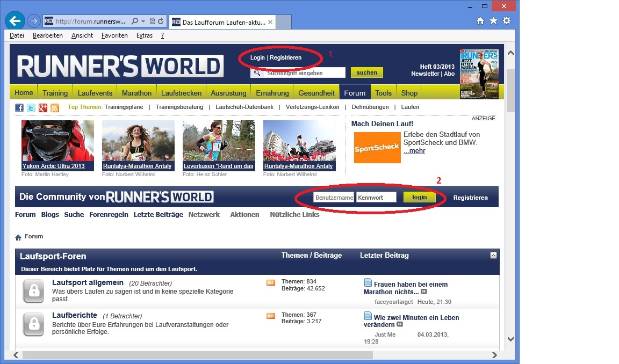Click the Trainingspläne top theme link
The width and height of the screenshot is (619, 364).
pyautogui.click(x=124, y=107)
